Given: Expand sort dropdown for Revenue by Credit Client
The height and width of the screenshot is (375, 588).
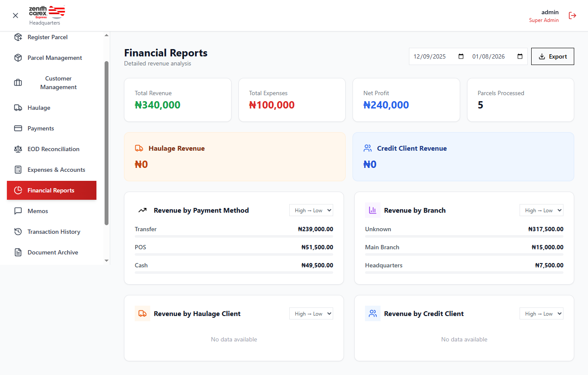Looking at the screenshot, I should (x=541, y=314).
